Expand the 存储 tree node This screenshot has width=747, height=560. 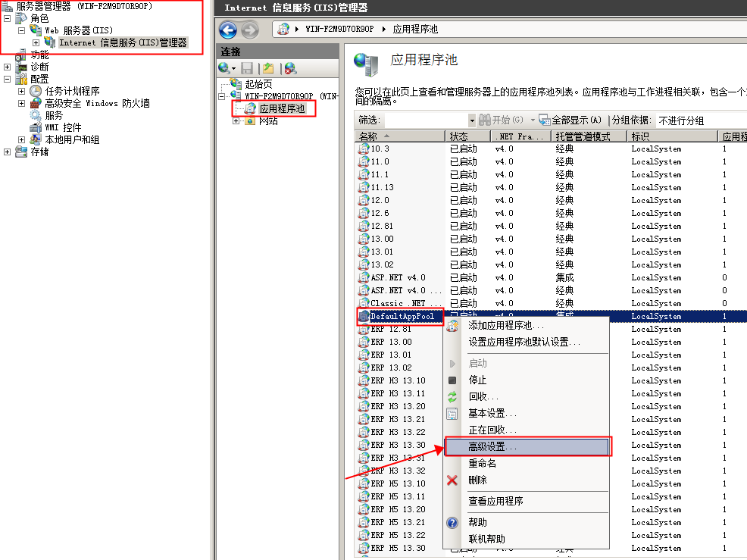point(8,152)
